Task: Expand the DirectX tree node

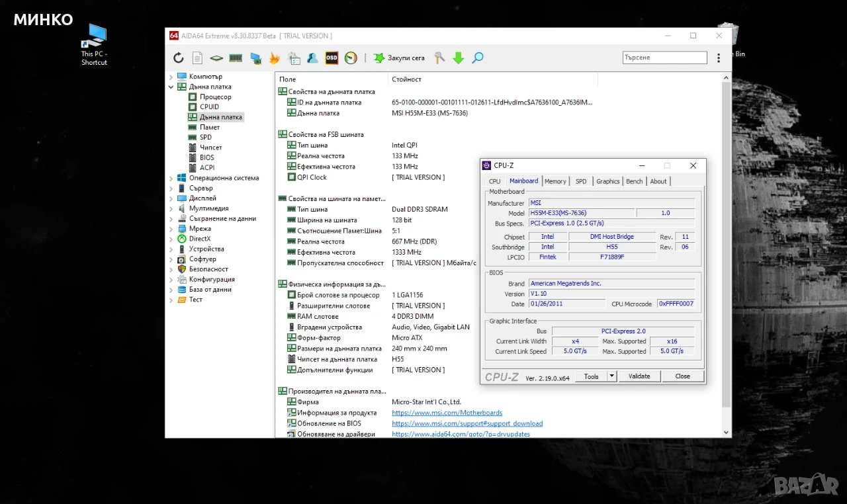Action: pos(171,239)
